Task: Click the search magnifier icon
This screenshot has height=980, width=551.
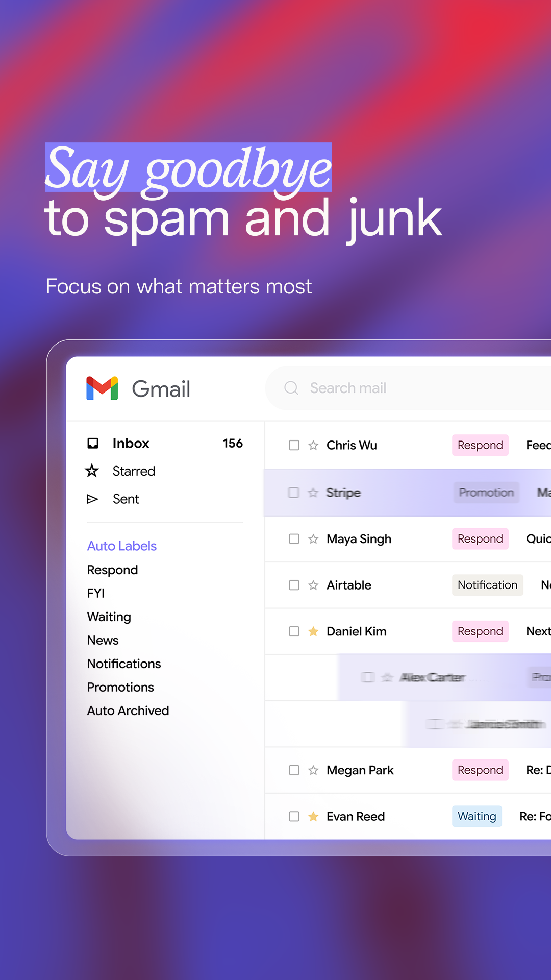Action: click(291, 388)
